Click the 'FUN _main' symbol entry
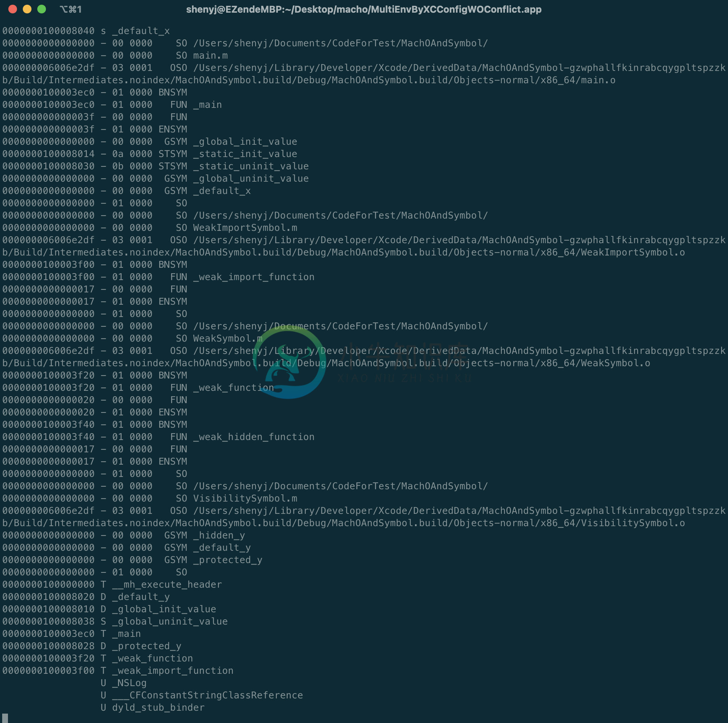 click(196, 105)
